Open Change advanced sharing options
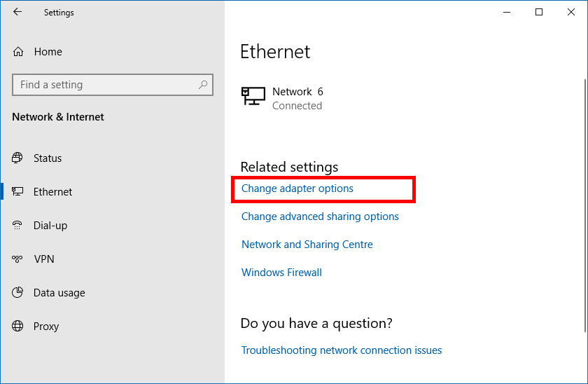 320,217
